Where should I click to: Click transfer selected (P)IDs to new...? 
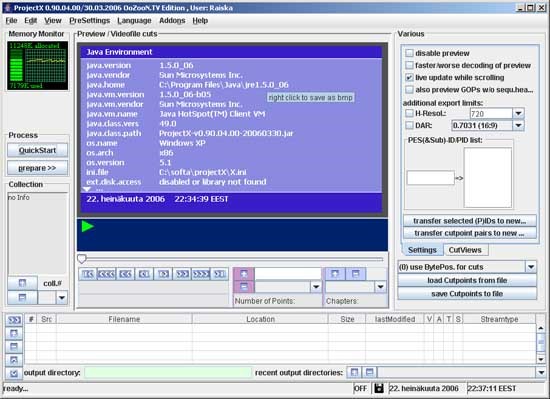[x=470, y=221]
